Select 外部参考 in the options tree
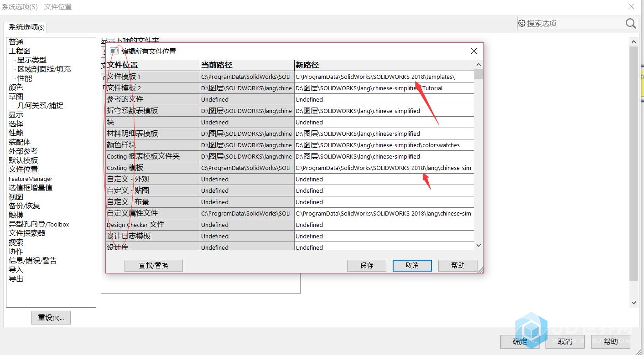Screen dimensions: 644x355 (23, 151)
